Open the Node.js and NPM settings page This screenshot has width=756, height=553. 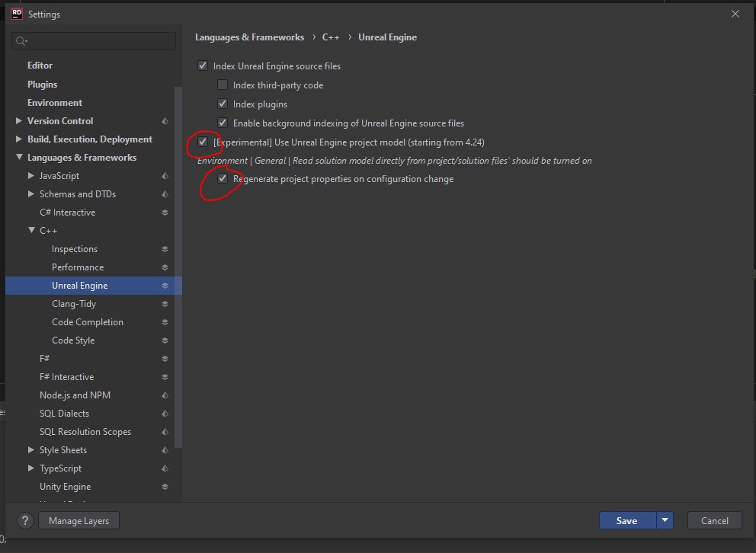75,395
